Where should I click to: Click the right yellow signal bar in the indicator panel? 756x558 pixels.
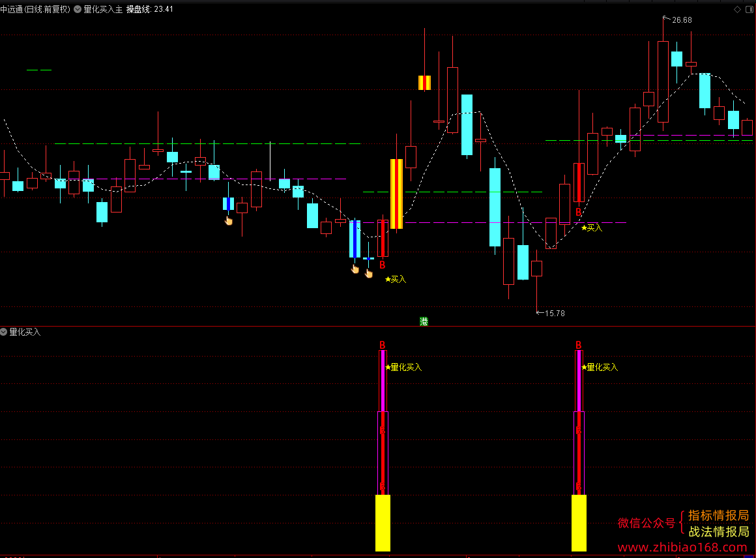tap(579, 523)
